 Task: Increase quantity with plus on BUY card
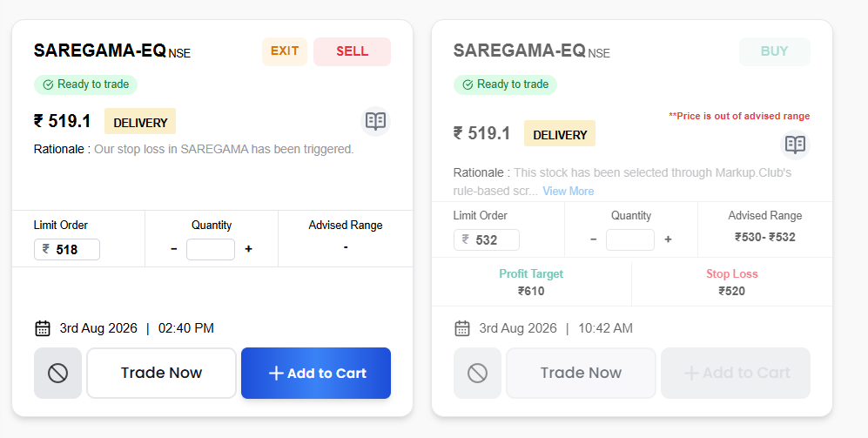click(668, 239)
